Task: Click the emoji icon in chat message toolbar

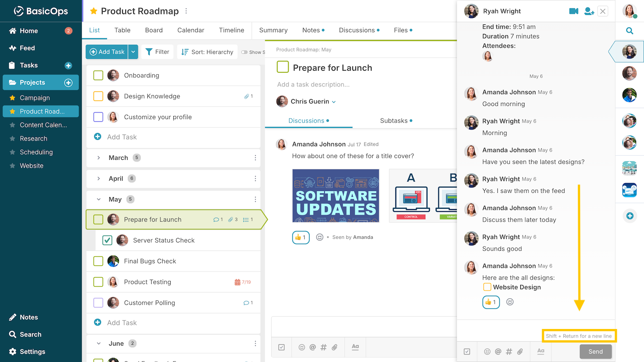Action: click(487, 352)
